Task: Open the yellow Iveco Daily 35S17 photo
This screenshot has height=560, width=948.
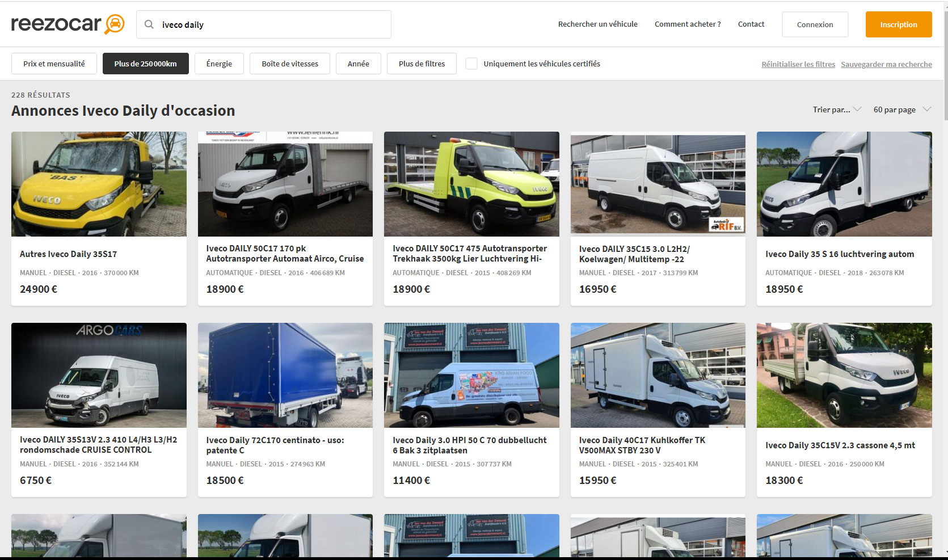Action: [99, 184]
